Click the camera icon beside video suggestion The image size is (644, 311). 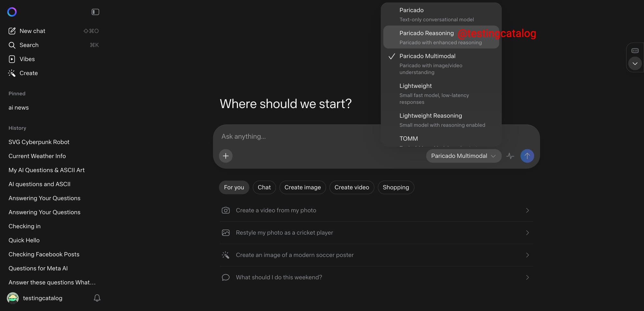(226, 210)
